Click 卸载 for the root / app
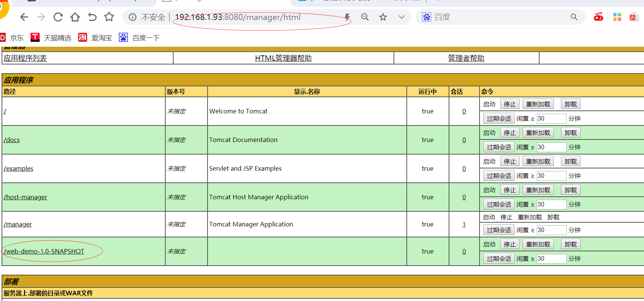644x301 pixels. pos(570,104)
